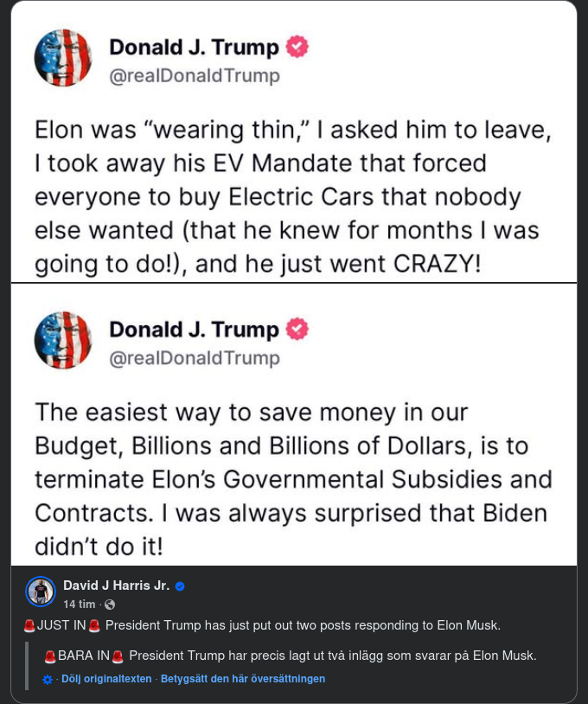Viewport: 588px width, 704px height.
Task: Open Donald J. Trump's profile avatar on first post
Action: [62, 58]
